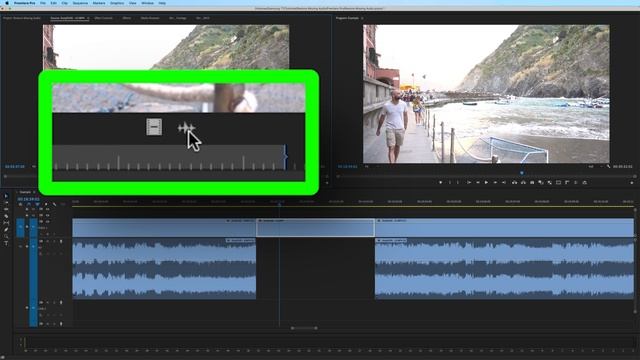Toggle nest sequences insert mode in timeline
The image size is (640, 360).
pyautogui.click(x=20, y=204)
